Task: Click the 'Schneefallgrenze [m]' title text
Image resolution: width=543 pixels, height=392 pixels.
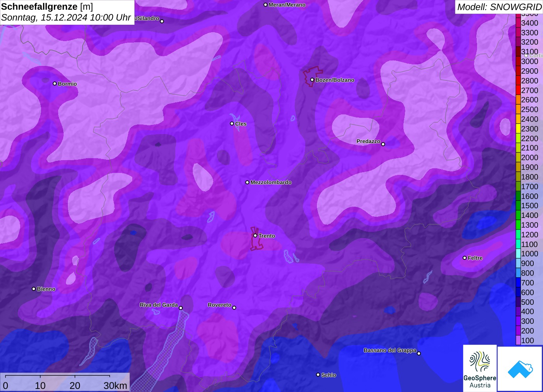Action: tap(47, 7)
